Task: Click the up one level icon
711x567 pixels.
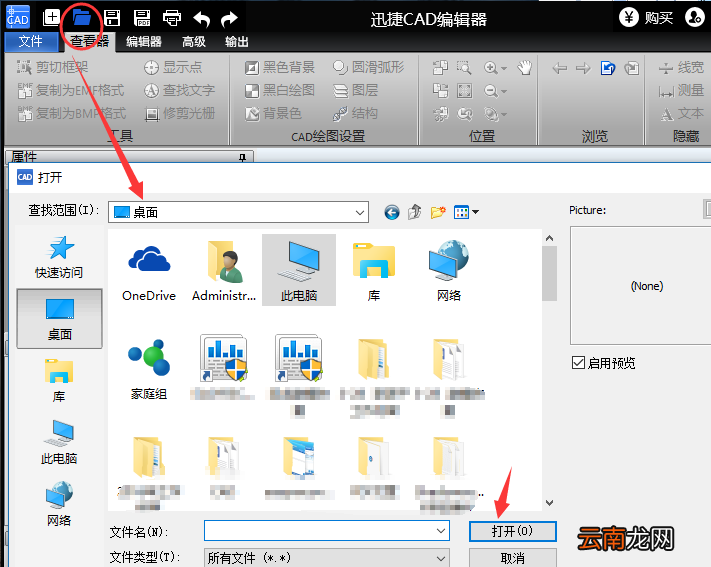Action: click(x=414, y=212)
